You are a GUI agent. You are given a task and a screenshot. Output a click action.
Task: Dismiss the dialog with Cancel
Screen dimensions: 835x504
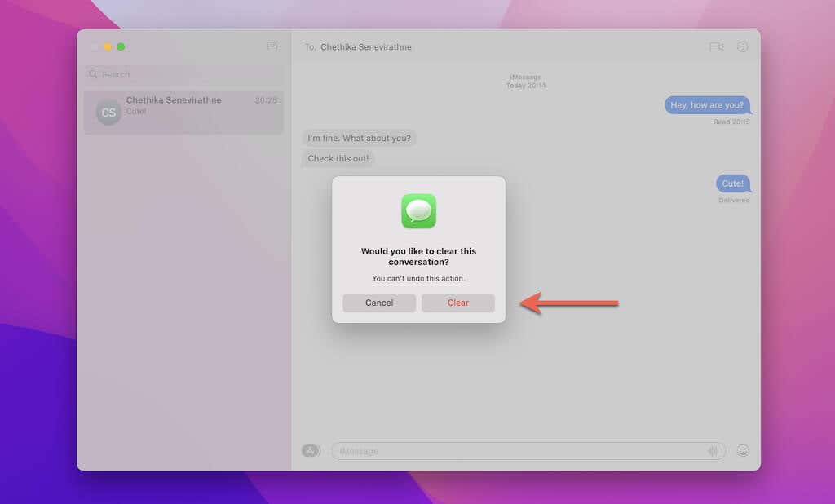coord(379,303)
